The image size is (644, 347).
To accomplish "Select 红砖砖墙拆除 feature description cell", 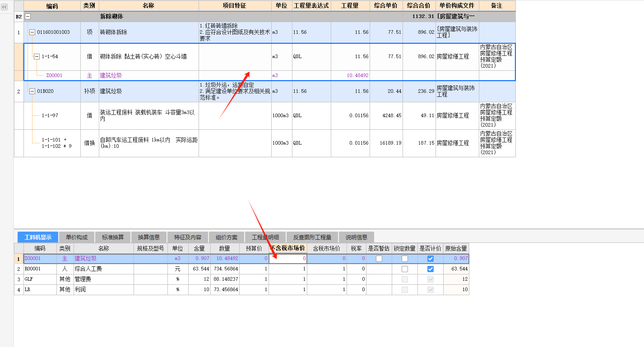I will [235, 32].
